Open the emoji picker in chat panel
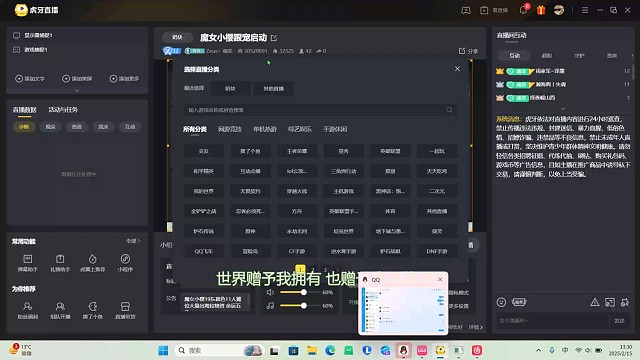 pos(501,302)
